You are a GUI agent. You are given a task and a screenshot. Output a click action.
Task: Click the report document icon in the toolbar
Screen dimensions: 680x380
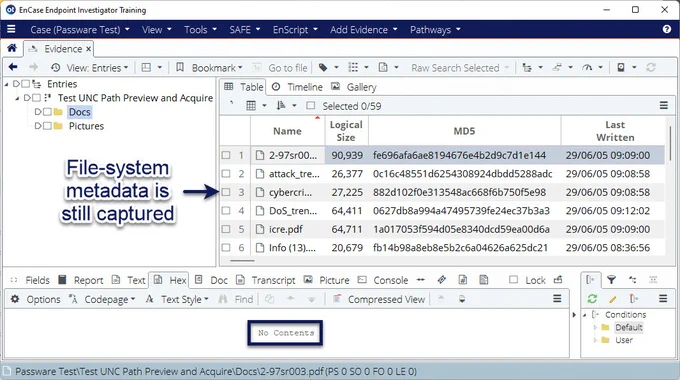click(x=383, y=67)
